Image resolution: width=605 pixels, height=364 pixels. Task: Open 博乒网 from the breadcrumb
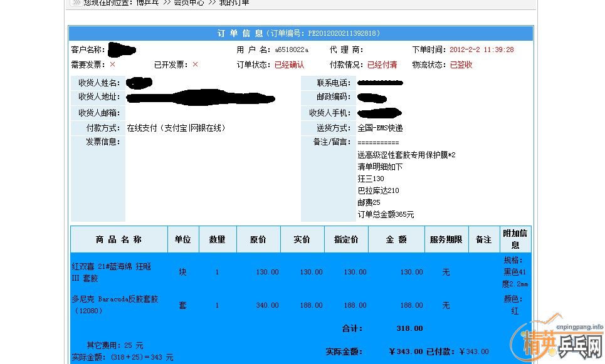(x=147, y=3)
